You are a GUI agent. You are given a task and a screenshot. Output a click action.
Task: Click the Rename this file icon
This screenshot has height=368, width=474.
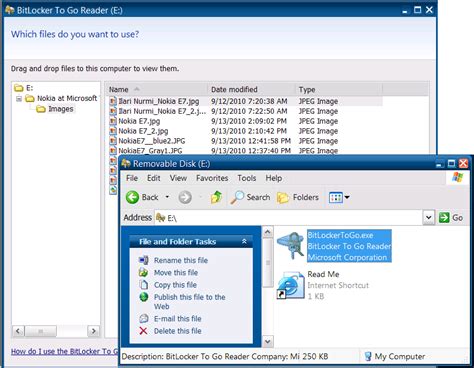(144, 260)
